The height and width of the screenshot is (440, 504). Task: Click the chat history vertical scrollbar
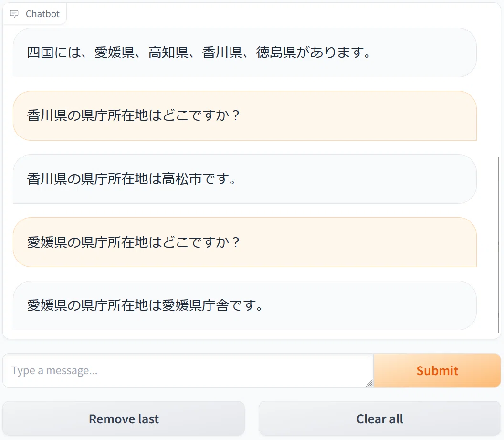click(x=499, y=245)
